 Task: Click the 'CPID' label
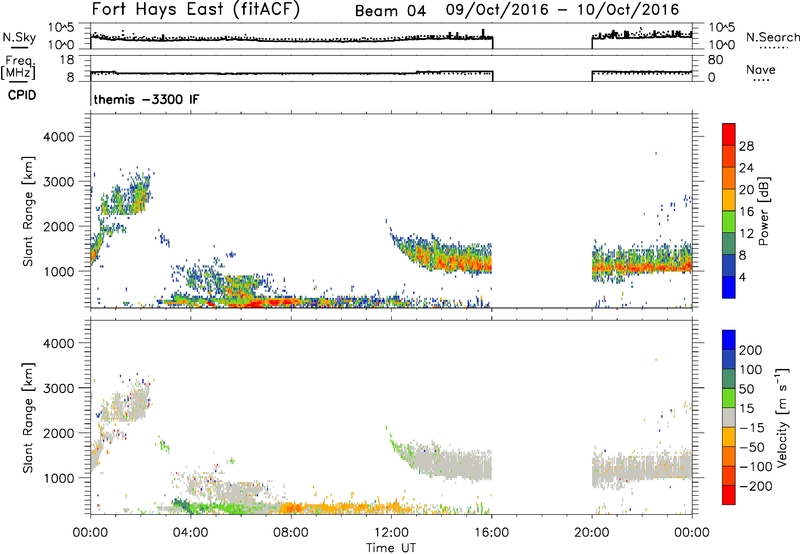(22, 95)
